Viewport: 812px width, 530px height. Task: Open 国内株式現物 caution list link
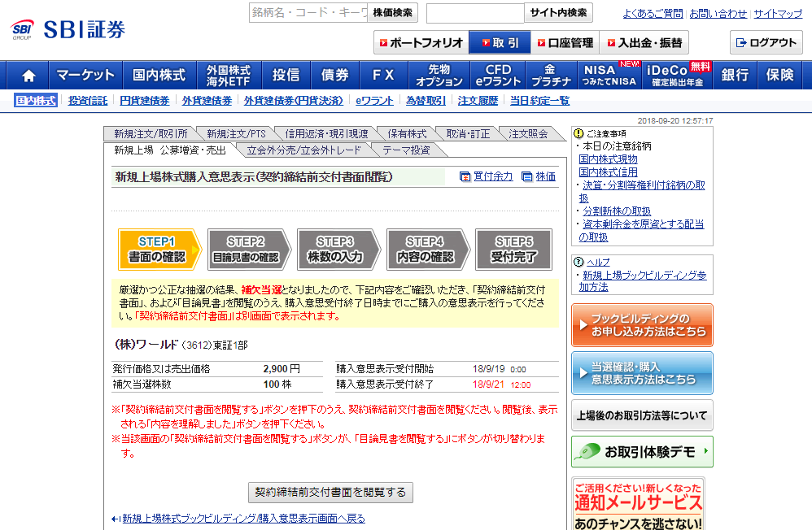click(608, 159)
